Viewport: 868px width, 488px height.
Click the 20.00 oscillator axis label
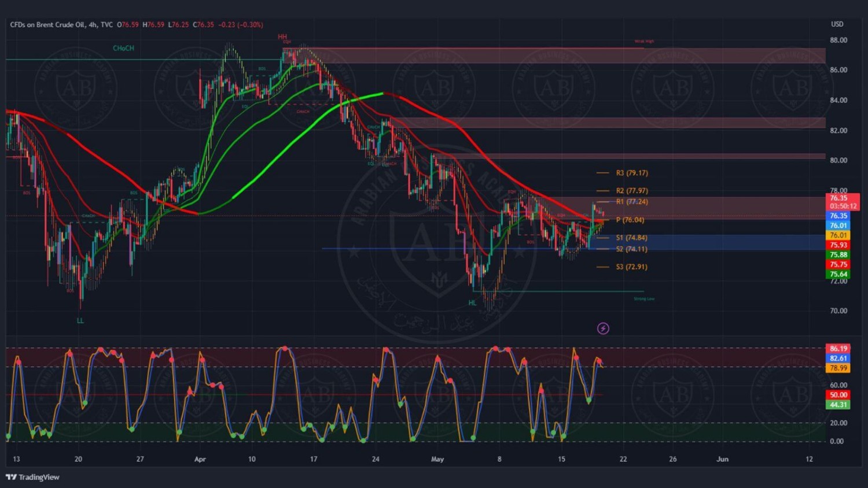[x=838, y=423]
